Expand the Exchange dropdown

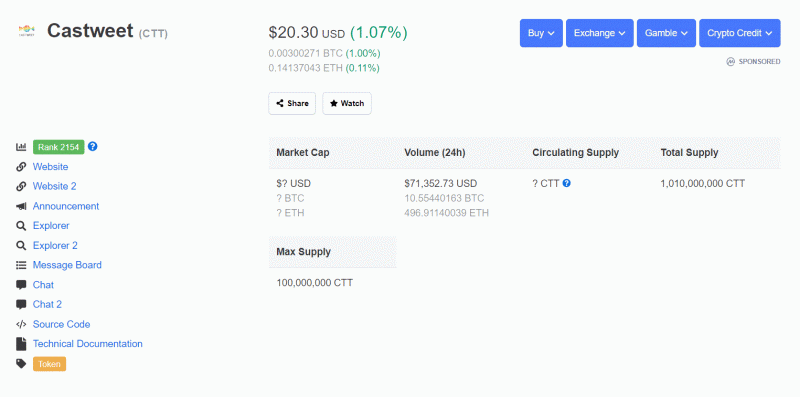coord(599,33)
